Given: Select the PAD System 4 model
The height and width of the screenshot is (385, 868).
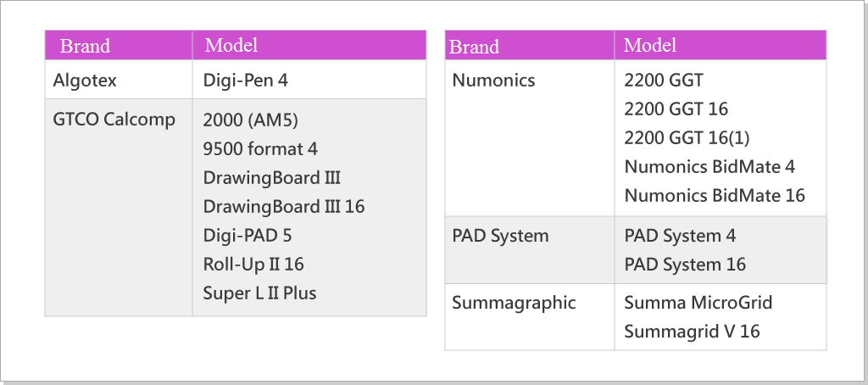Looking at the screenshot, I should (x=680, y=235).
